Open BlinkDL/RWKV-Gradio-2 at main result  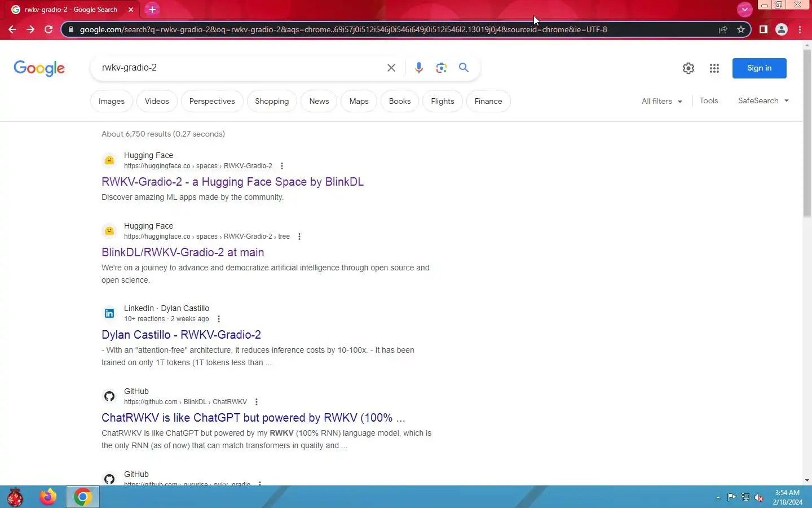click(x=183, y=252)
